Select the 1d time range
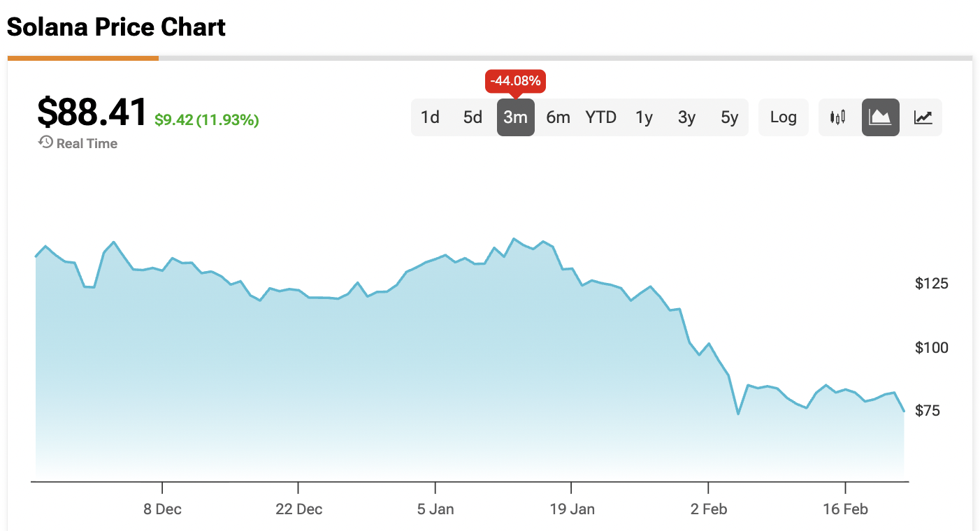 430,117
